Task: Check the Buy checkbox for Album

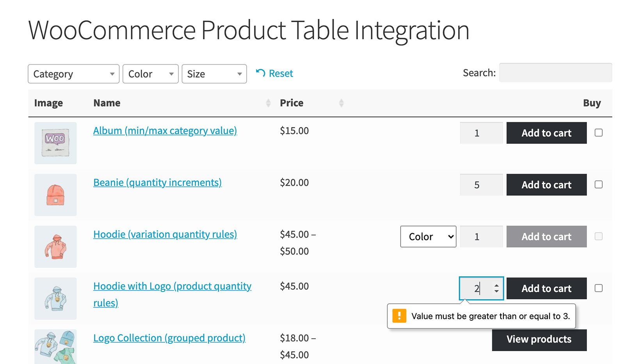Action: tap(598, 133)
